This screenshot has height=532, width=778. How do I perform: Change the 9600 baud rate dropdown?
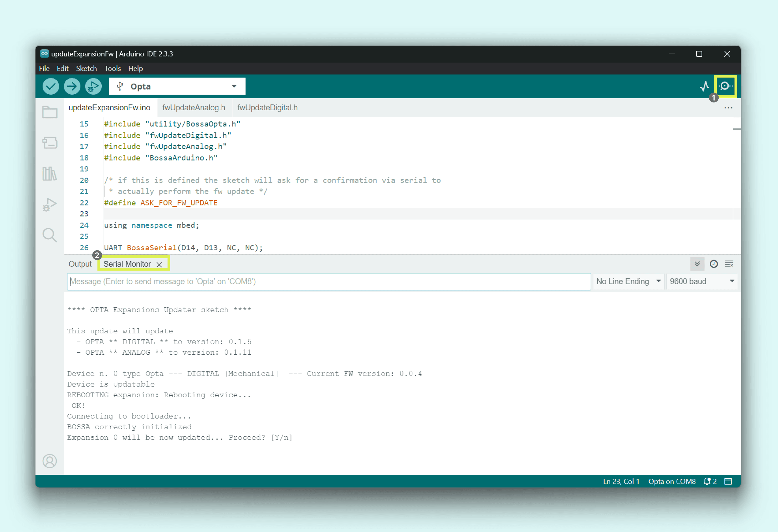tap(701, 281)
